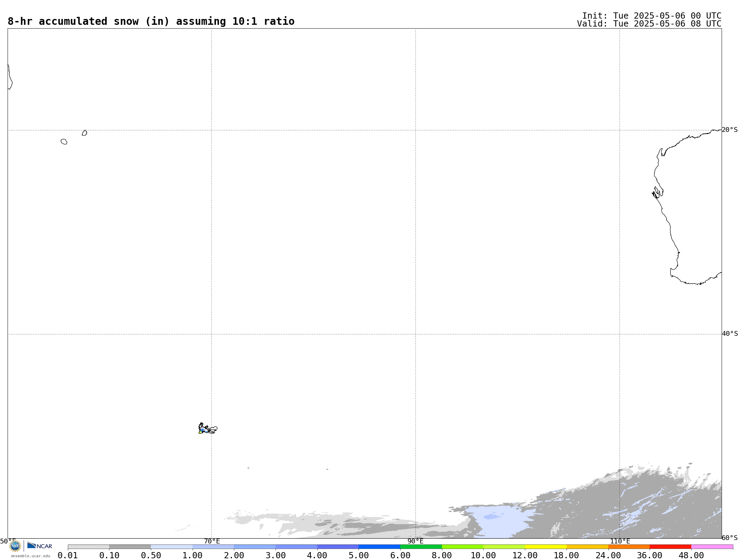Click the NCAR logo
The width and height of the screenshot is (744, 560).
tap(40, 546)
